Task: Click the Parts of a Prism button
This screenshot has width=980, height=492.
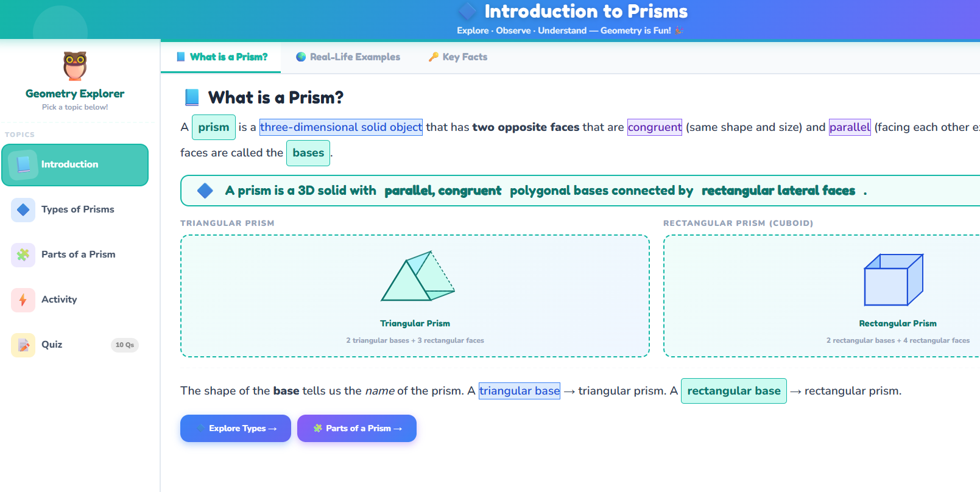Action: (x=356, y=428)
